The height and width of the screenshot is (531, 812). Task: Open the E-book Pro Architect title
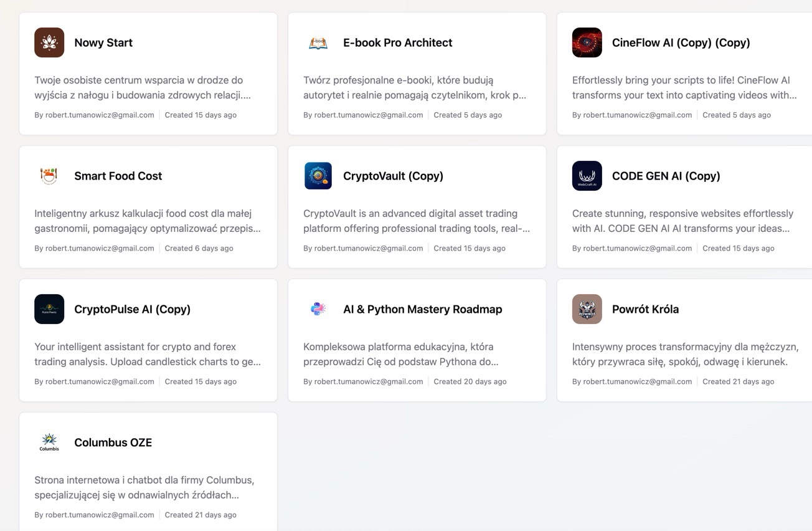[397, 43]
